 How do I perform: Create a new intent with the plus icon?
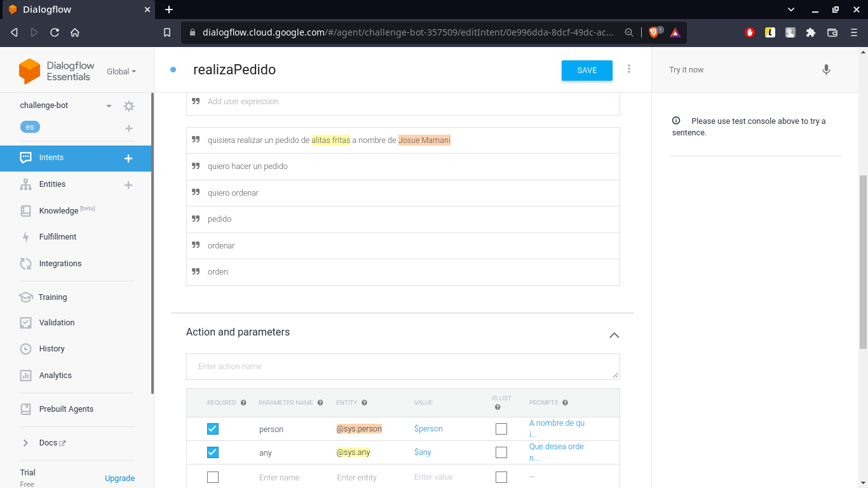point(128,158)
